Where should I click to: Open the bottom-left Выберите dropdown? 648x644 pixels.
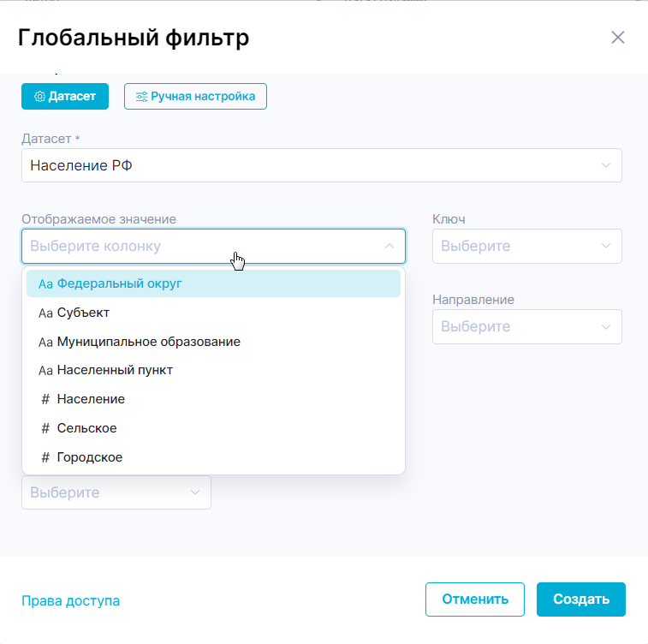[x=116, y=493]
